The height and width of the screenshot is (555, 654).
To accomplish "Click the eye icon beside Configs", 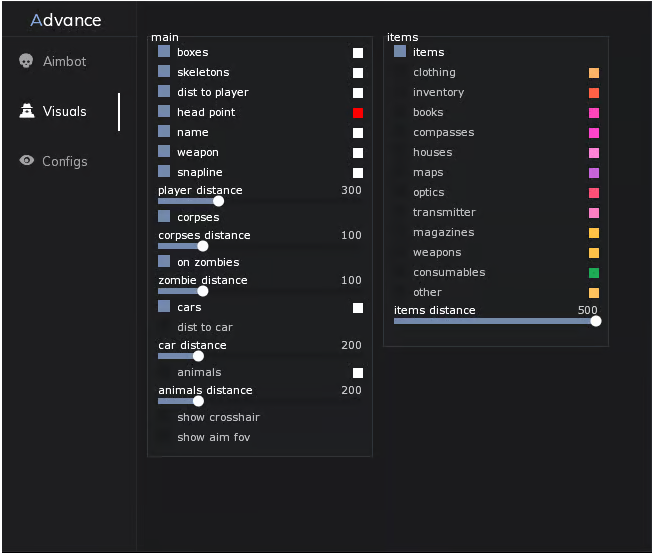I will click(x=27, y=161).
